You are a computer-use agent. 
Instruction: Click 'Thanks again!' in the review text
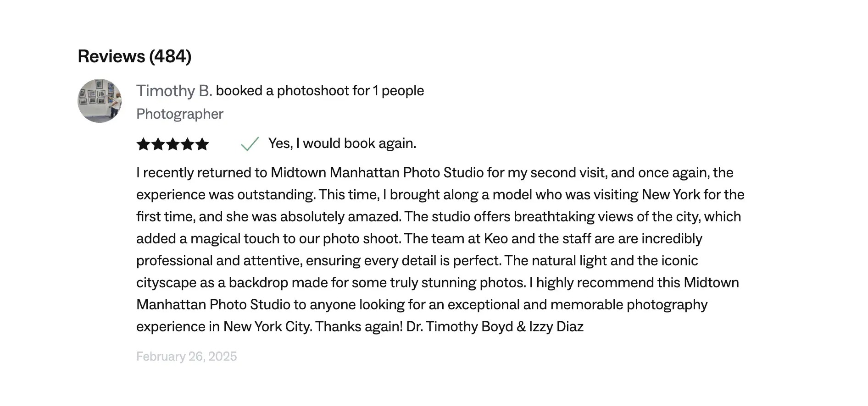[359, 327]
